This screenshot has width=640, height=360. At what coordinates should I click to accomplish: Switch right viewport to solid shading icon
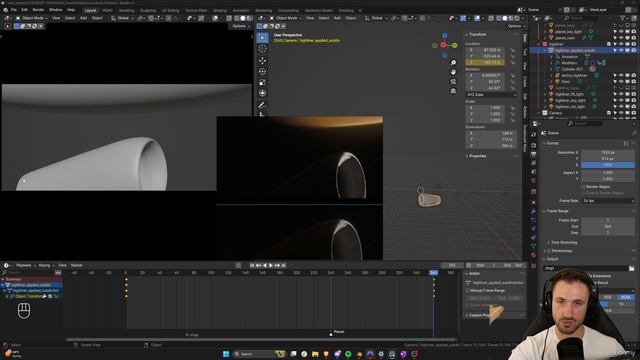[505, 18]
